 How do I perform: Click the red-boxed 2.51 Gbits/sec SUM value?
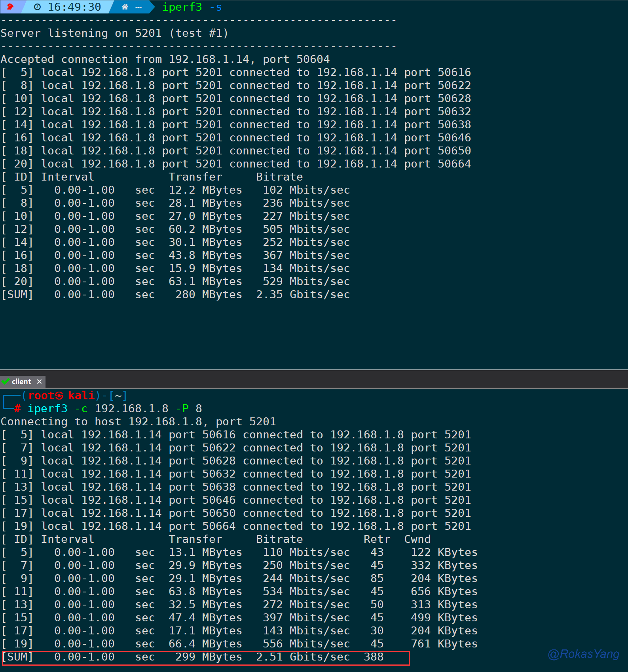coord(303,657)
